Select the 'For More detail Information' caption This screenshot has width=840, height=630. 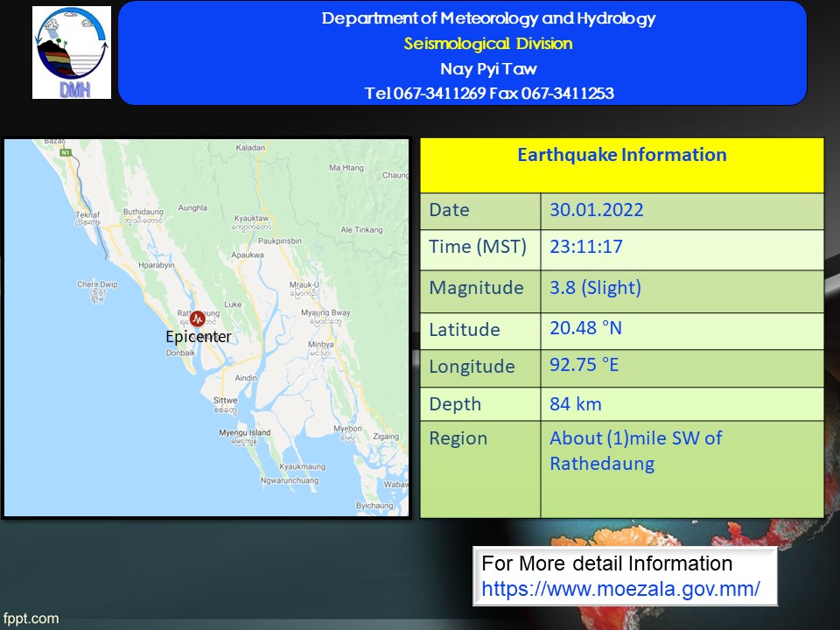607,563
